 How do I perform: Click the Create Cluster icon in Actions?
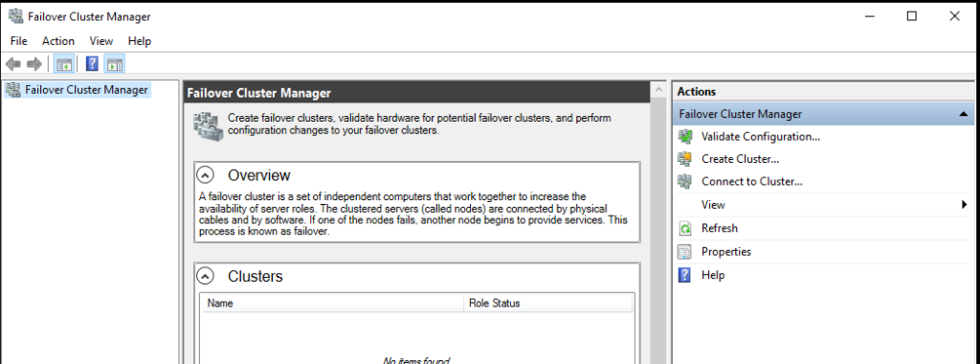tap(685, 159)
